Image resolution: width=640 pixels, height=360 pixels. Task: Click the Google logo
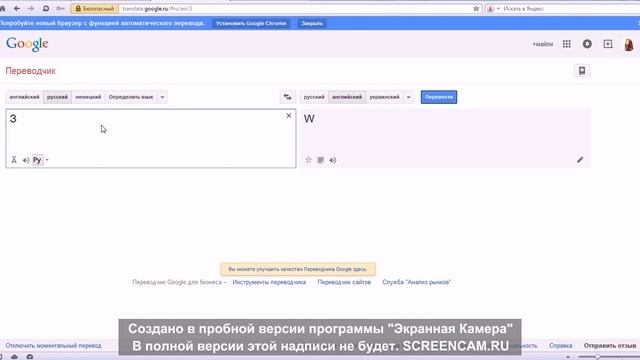pyautogui.click(x=27, y=44)
